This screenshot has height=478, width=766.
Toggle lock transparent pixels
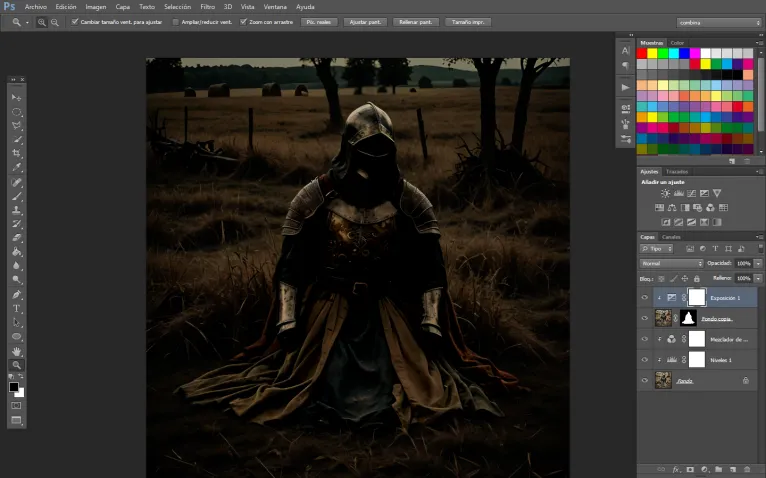coord(661,279)
